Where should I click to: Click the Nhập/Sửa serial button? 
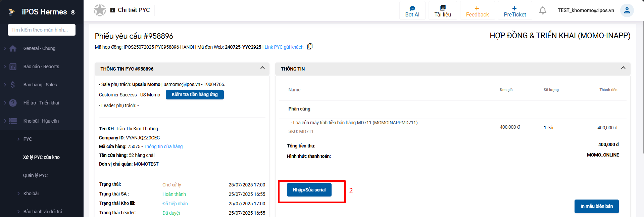(x=309, y=190)
